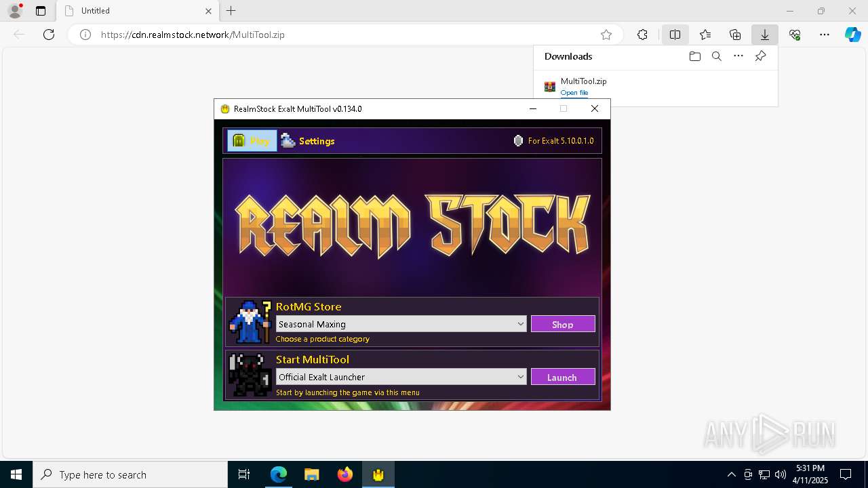Viewport: 868px width, 488px height.
Task: Open Tab actions menu icon
Action: (41, 11)
